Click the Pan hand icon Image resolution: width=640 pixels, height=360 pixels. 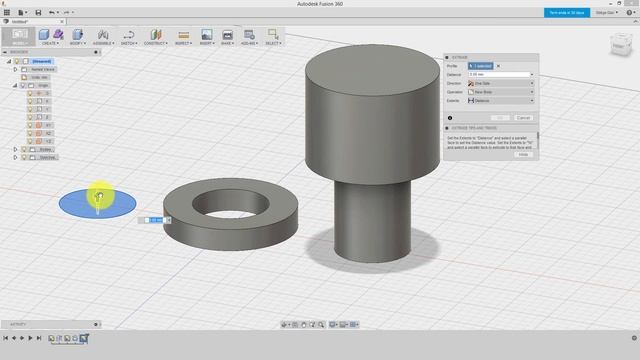(x=304, y=324)
